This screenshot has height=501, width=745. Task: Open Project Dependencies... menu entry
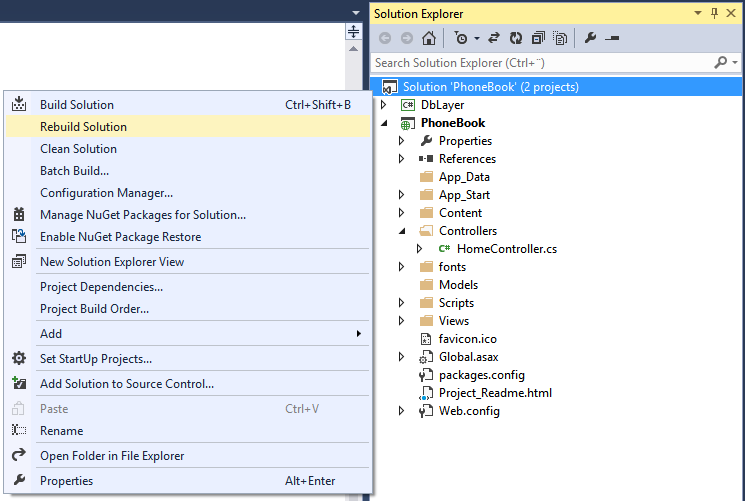[188, 287]
